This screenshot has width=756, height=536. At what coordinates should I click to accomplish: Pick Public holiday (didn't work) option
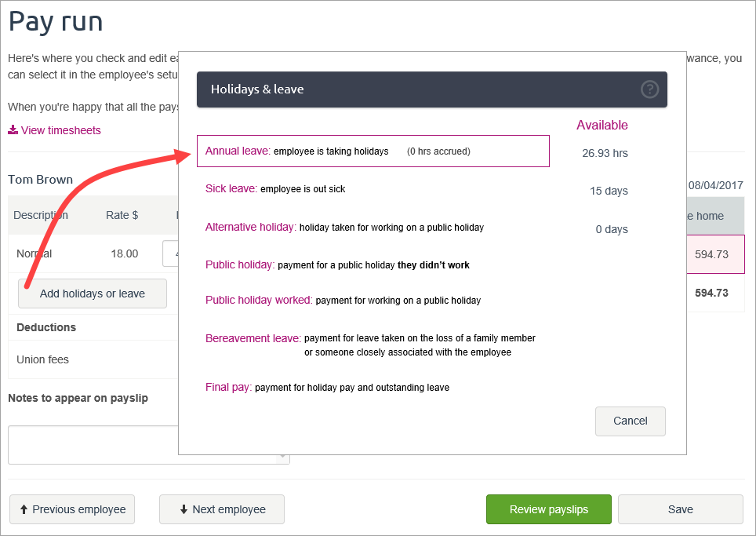coord(240,264)
